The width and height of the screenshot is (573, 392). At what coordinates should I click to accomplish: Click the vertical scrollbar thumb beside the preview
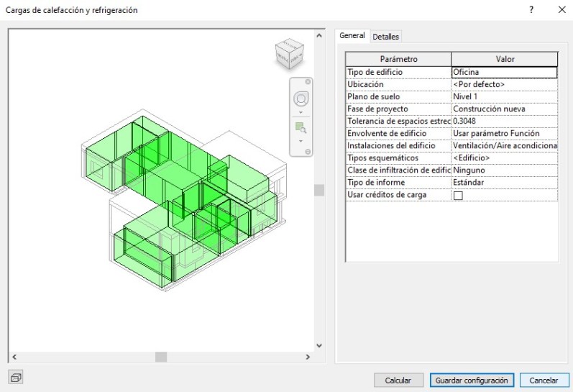click(x=319, y=190)
